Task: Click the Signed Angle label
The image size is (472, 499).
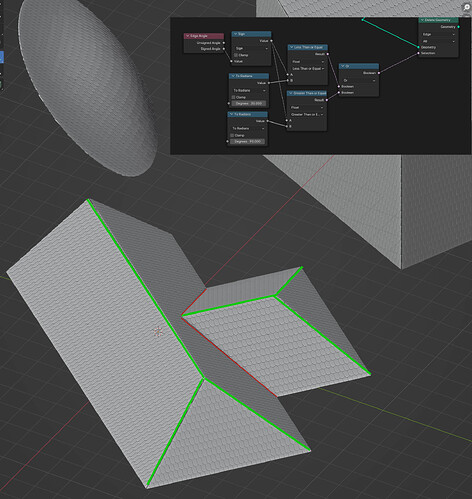Action: [210, 49]
